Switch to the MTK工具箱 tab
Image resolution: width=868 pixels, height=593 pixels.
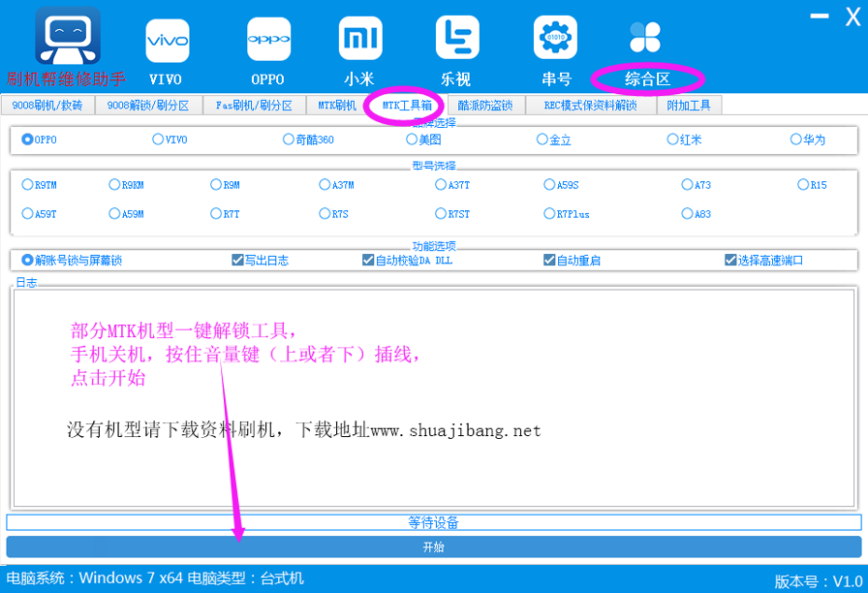coord(407,106)
